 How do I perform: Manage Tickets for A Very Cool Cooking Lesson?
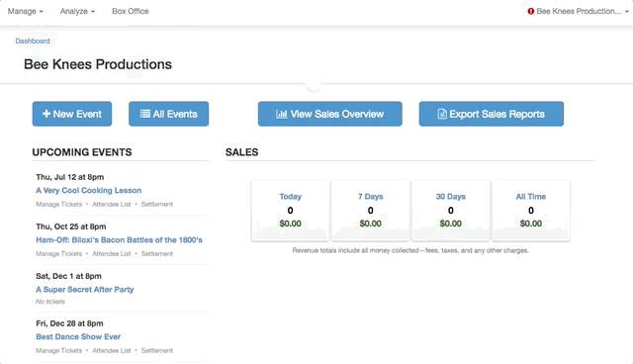pyautogui.click(x=59, y=204)
